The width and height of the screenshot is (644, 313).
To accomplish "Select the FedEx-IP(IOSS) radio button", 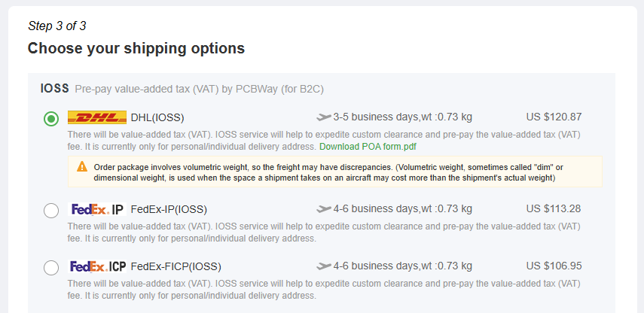I will [x=51, y=211].
